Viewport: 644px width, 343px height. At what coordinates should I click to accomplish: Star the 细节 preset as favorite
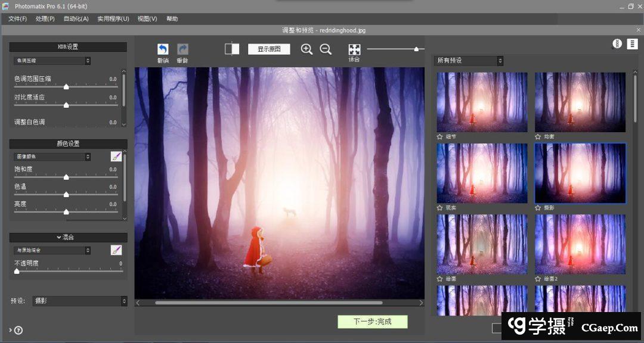click(440, 136)
